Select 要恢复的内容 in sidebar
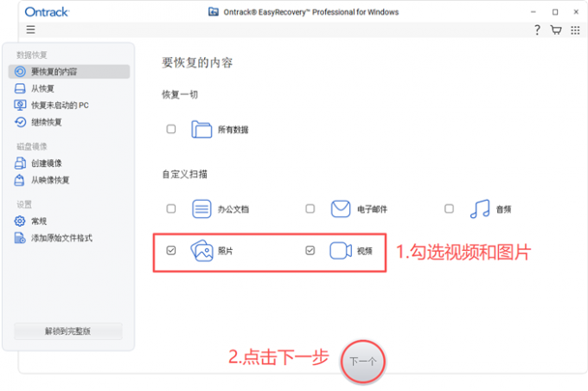588x391 pixels. (69, 72)
